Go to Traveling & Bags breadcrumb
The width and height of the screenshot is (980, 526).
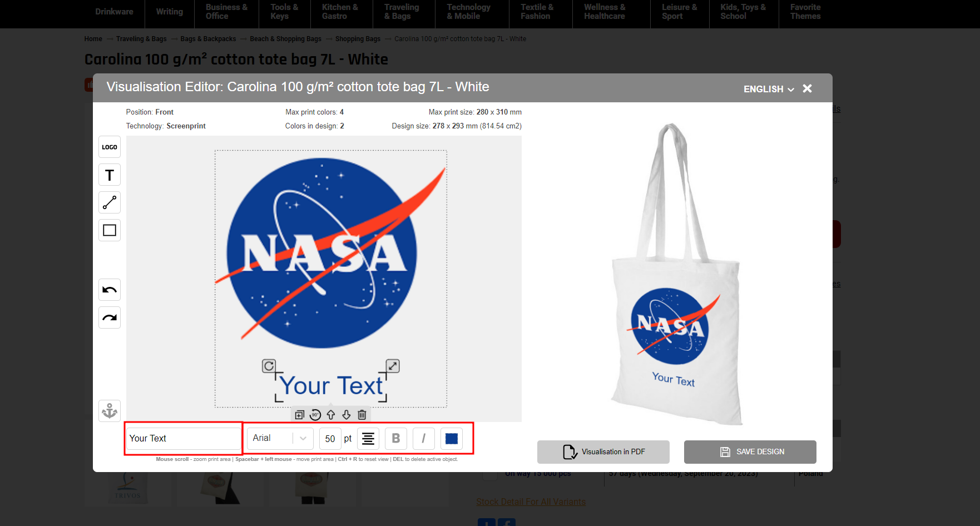coord(141,39)
